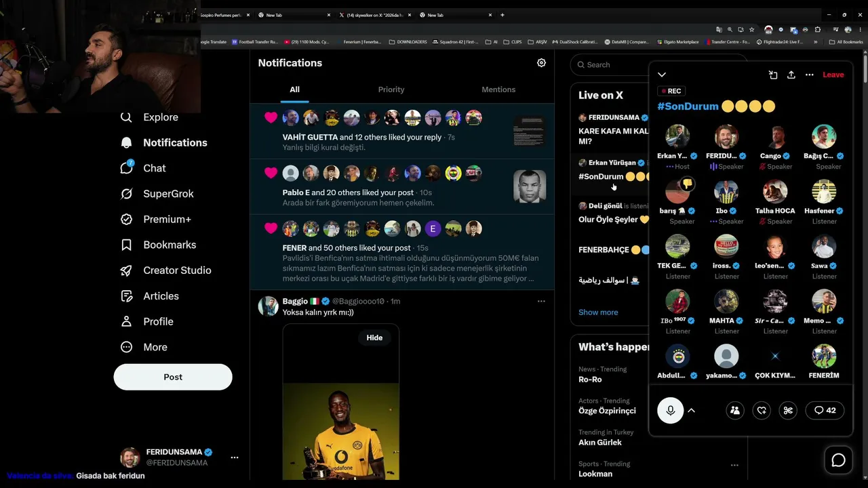Open the Space chat with 42 comments
The width and height of the screenshot is (868, 488).
coord(825,410)
